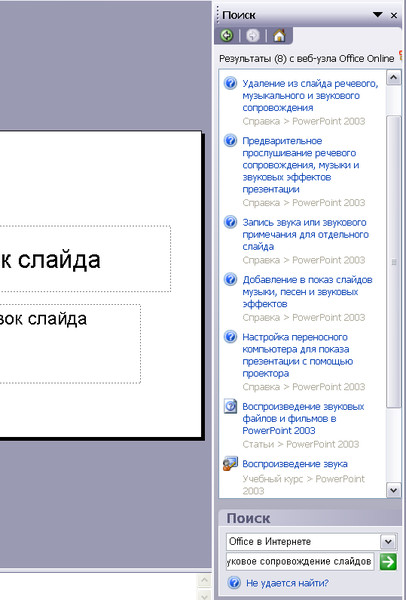Click training icon beside 'Воспроизведение звука'

click(230, 463)
